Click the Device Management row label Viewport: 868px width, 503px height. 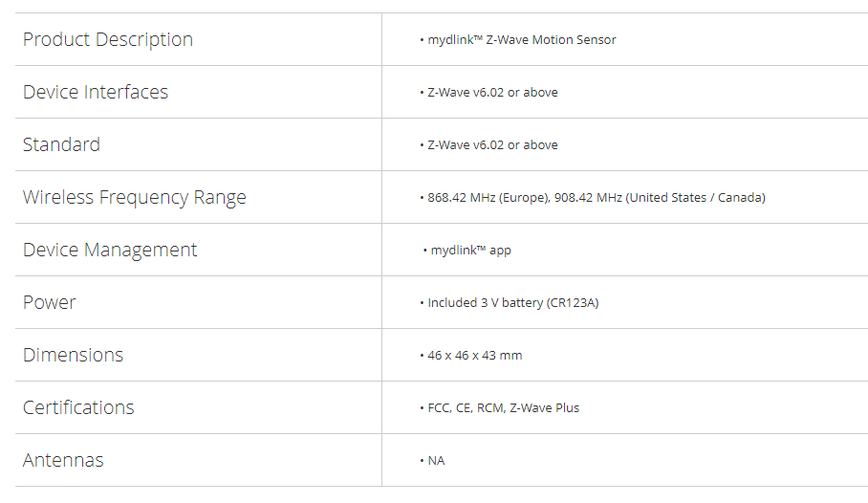point(110,250)
